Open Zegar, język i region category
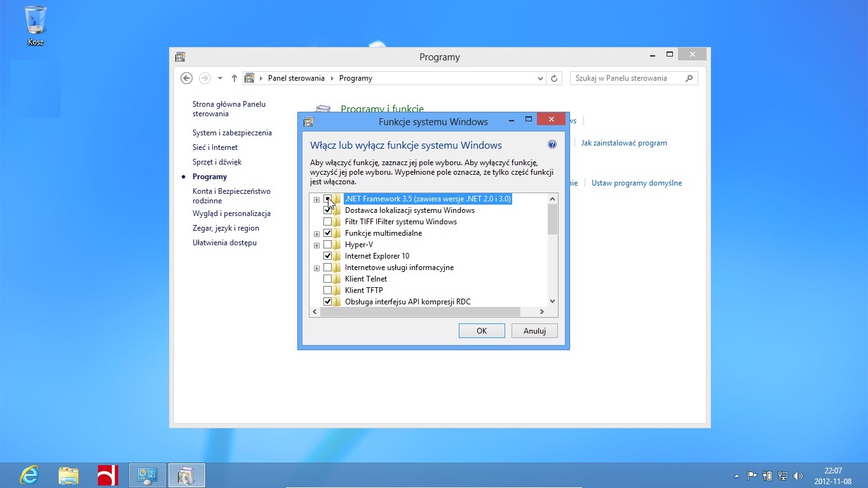Screen dimensions: 868x488 pos(226,228)
